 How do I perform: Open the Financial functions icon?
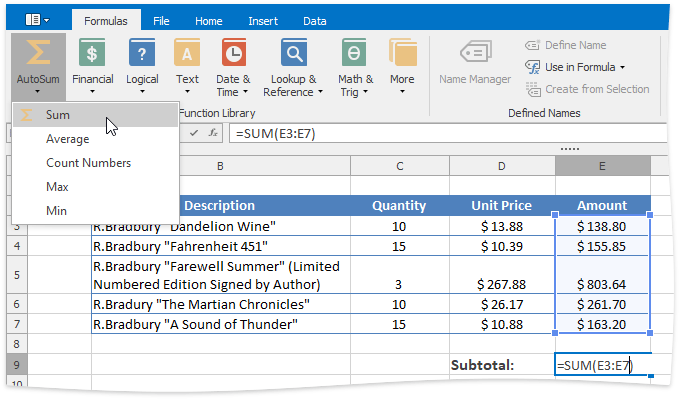(92, 53)
